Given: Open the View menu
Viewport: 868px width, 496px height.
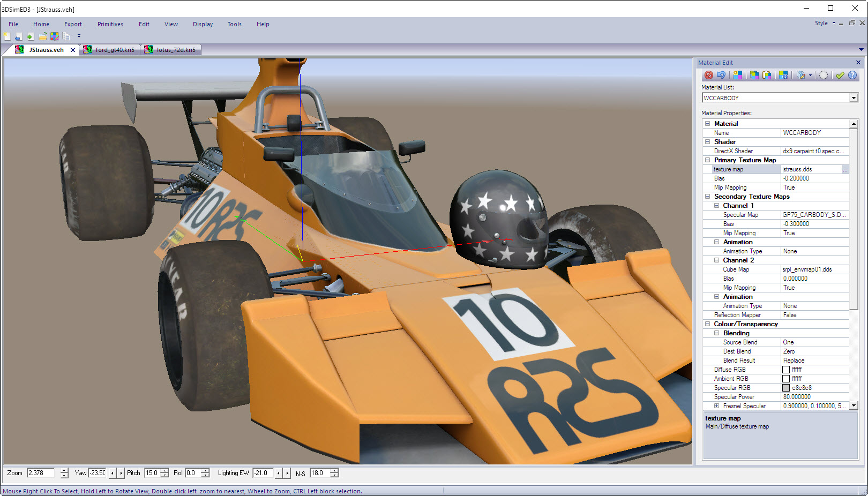Looking at the screenshot, I should point(171,24).
